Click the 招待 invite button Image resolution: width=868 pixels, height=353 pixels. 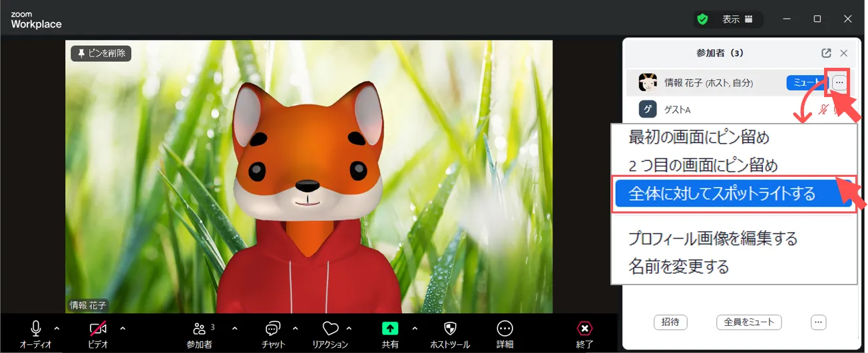[x=670, y=322]
